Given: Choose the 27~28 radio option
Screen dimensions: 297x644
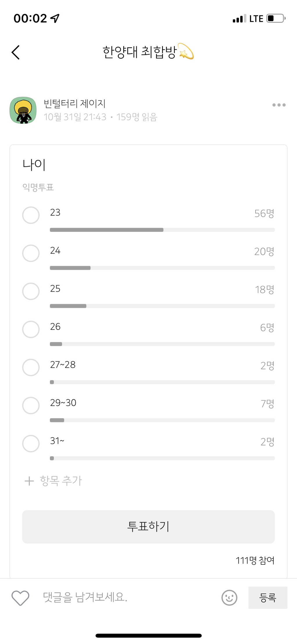Looking at the screenshot, I should (x=31, y=367).
